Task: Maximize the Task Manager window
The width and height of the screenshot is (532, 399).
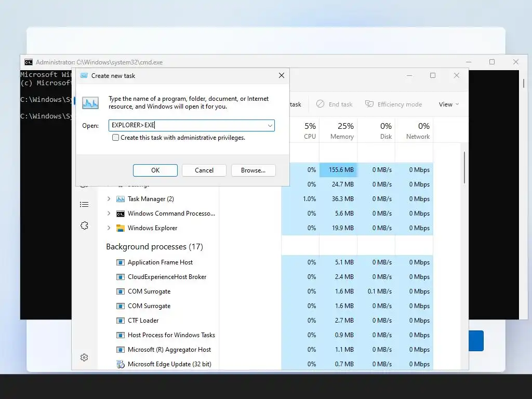Action: (433, 75)
